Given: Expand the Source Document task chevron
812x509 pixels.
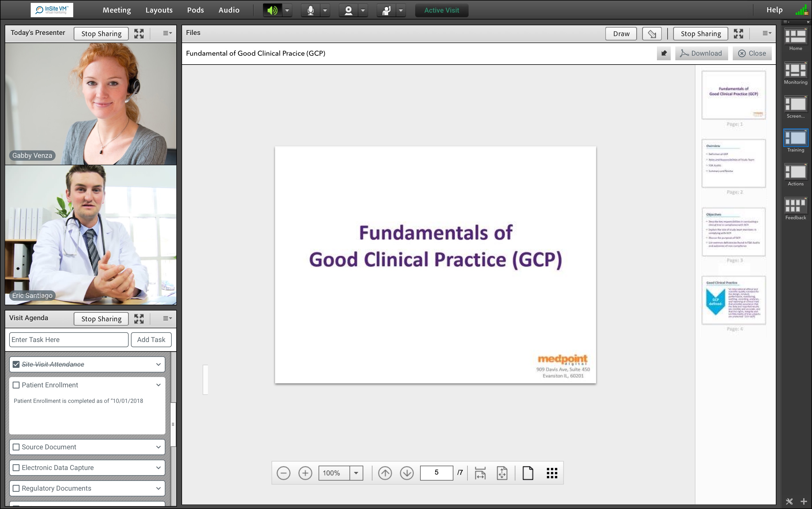Looking at the screenshot, I should (158, 447).
